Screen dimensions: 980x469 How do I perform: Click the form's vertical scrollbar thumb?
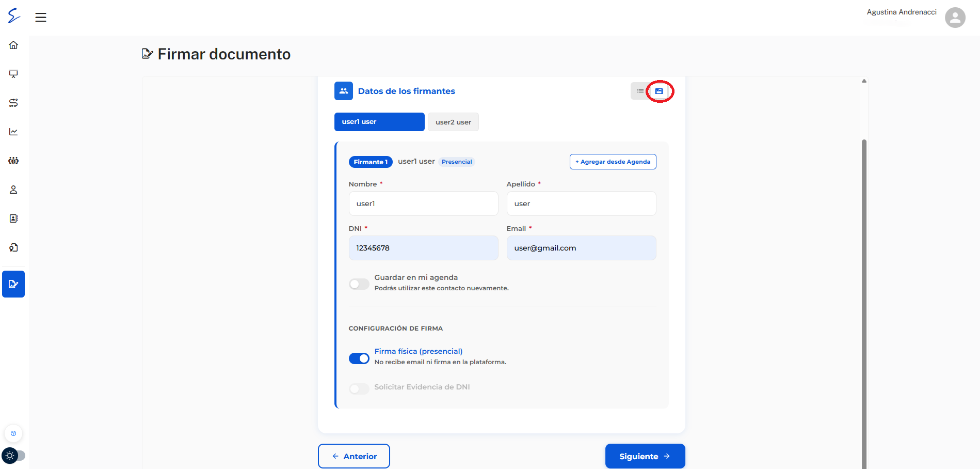864,304
